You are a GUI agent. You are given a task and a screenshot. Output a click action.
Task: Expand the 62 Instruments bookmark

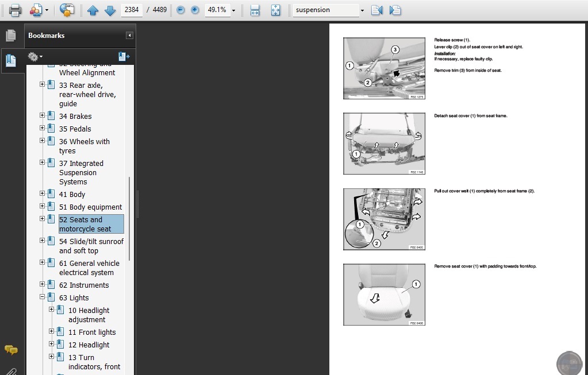point(43,284)
